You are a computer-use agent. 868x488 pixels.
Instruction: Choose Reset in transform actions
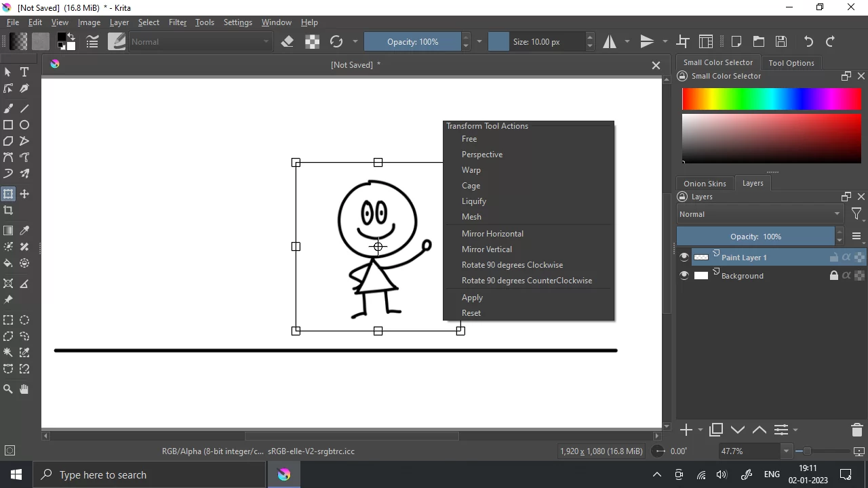click(x=471, y=313)
